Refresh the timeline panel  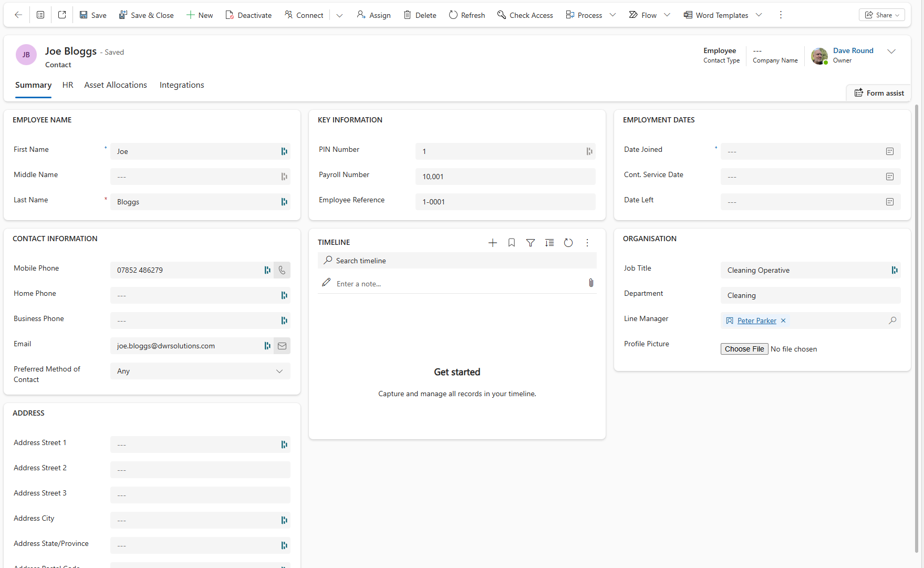tap(568, 243)
